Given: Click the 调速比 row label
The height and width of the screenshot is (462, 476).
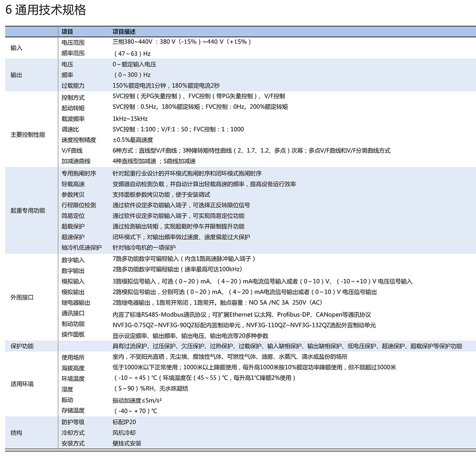Looking at the screenshot, I should point(70,129).
